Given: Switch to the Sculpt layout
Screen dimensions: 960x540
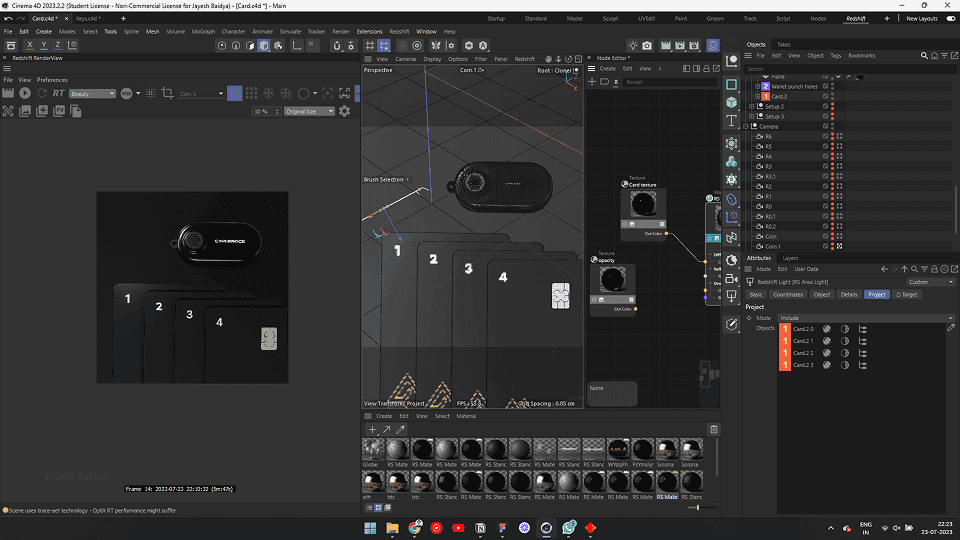Looking at the screenshot, I should click(612, 18).
